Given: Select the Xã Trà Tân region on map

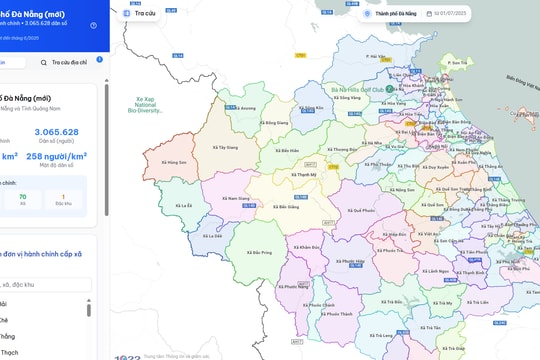Looking at the screenshot, I should click(x=430, y=328).
